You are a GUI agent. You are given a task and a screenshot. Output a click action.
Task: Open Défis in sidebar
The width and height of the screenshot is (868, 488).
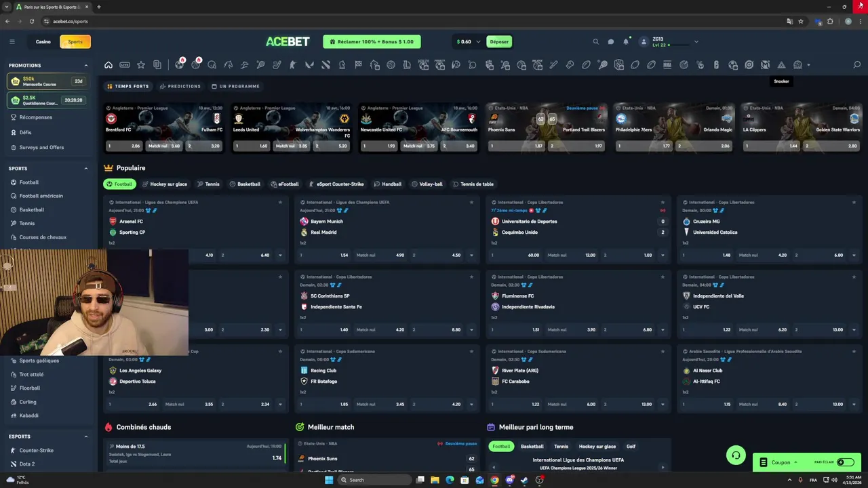[25, 132]
